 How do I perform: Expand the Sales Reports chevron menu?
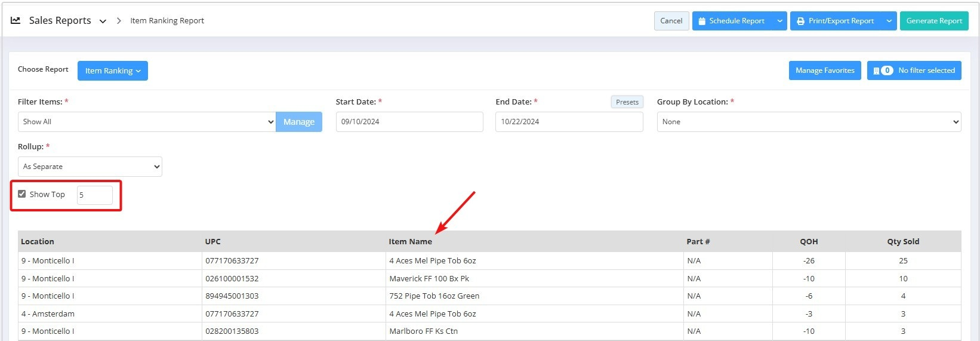103,21
